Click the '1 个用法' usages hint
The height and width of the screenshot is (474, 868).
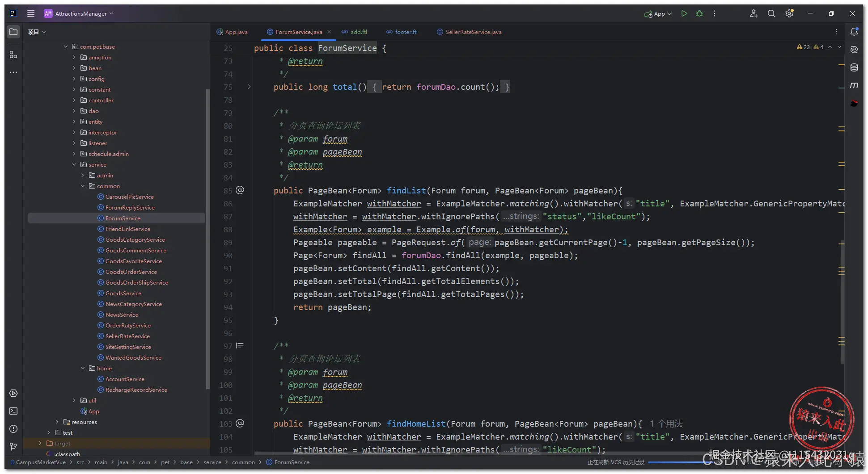[x=666, y=424]
